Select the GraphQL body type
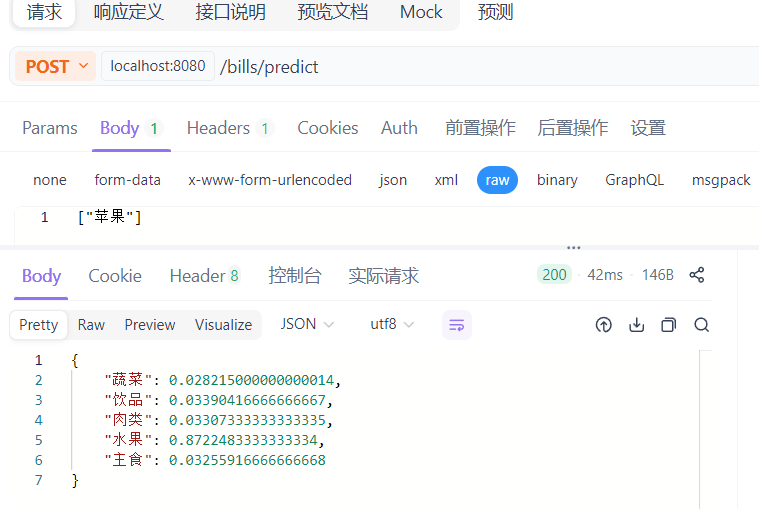Image resolution: width=759 pixels, height=509 pixels. click(634, 180)
